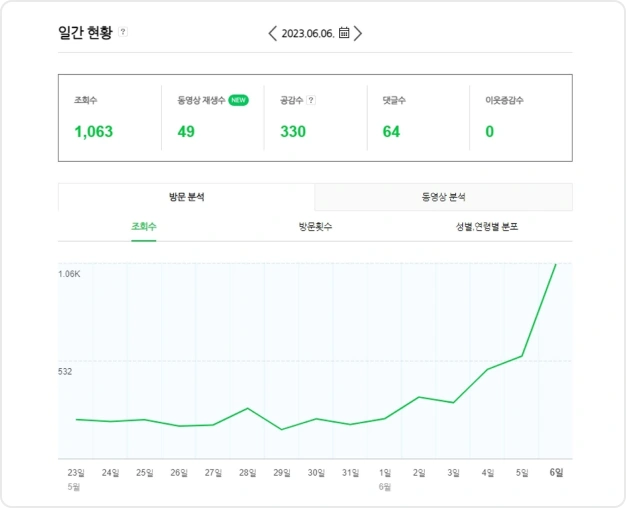Switch to the 방문횟수 sub-tab

[x=315, y=227]
